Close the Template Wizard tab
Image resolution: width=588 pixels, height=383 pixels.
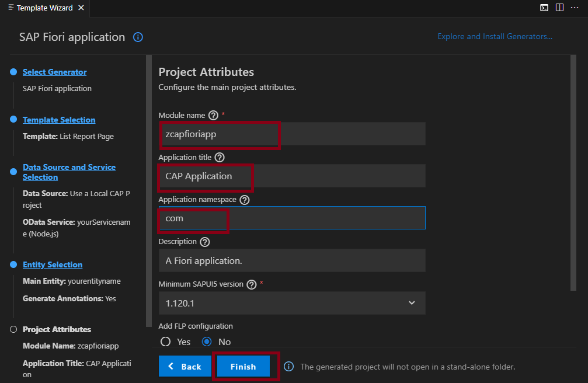coord(81,8)
